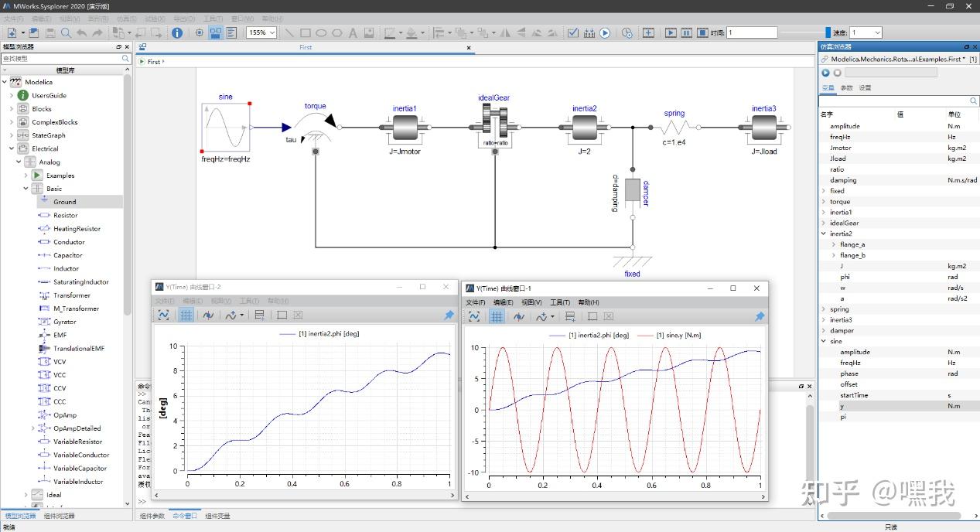Switch to 参数 tab in simulation browser

click(847, 88)
